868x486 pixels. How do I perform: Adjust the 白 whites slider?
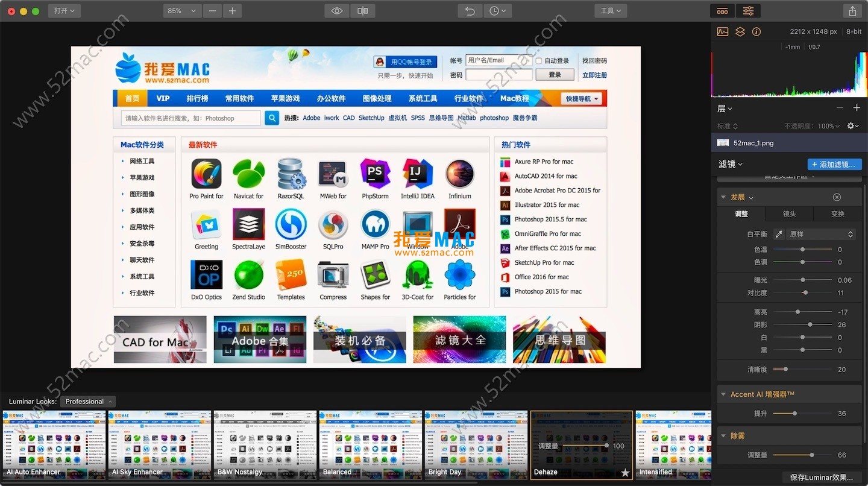[802, 338]
